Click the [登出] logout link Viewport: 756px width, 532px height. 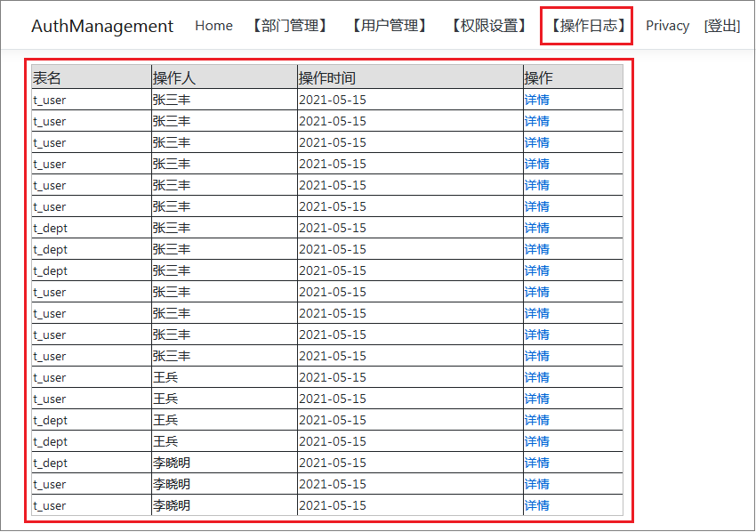click(722, 26)
